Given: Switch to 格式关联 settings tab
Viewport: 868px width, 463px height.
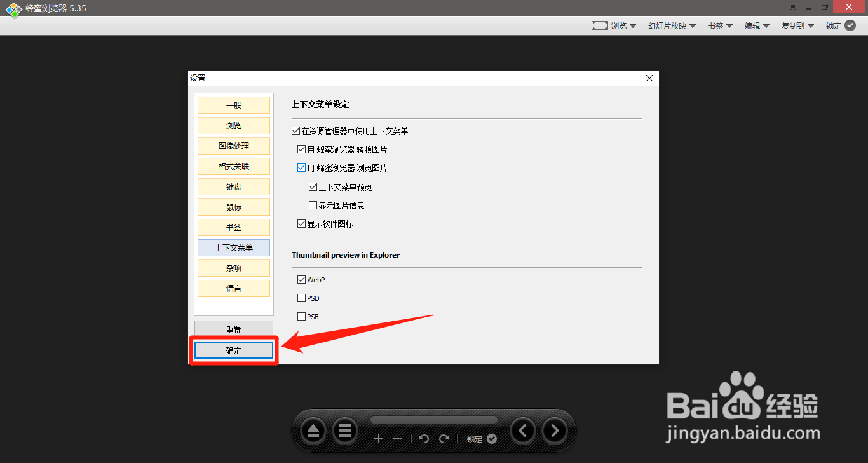Looking at the screenshot, I should (x=234, y=166).
